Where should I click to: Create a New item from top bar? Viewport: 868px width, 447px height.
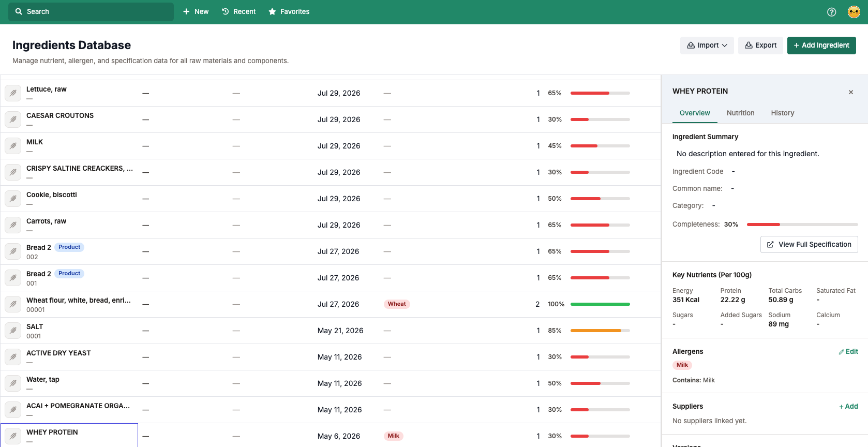coord(196,11)
